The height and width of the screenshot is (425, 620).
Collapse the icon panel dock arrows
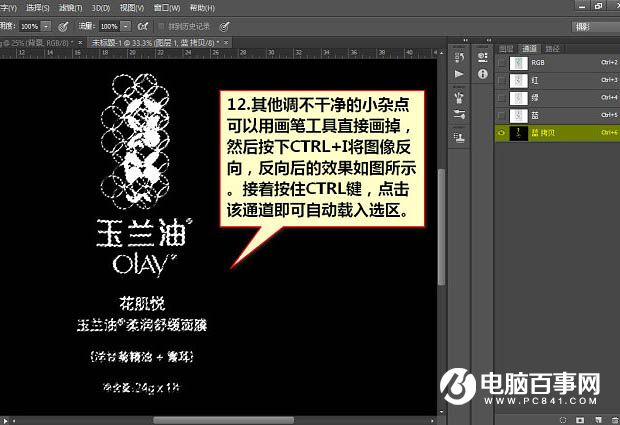click(x=465, y=40)
